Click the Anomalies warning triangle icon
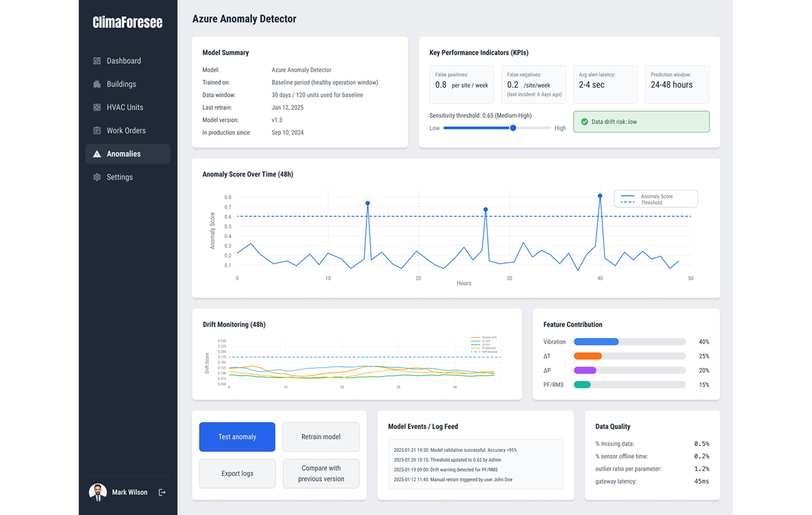812x515 pixels. pos(97,154)
